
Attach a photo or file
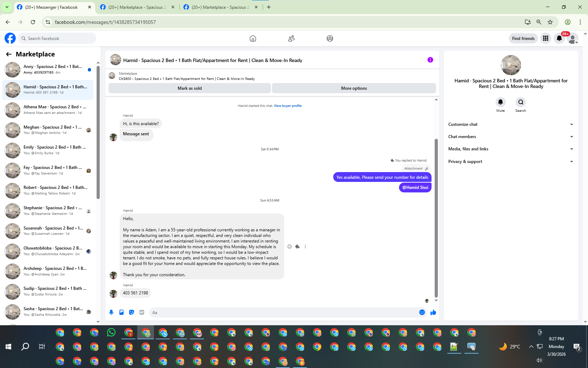pos(121,312)
